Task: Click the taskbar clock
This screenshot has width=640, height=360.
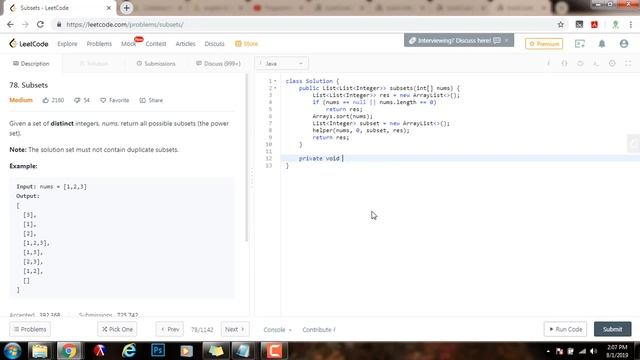Action: coord(617,351)
